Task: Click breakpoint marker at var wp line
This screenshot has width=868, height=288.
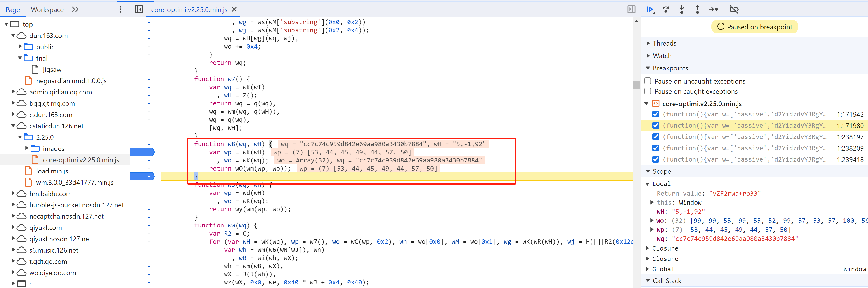Action: 142,152
